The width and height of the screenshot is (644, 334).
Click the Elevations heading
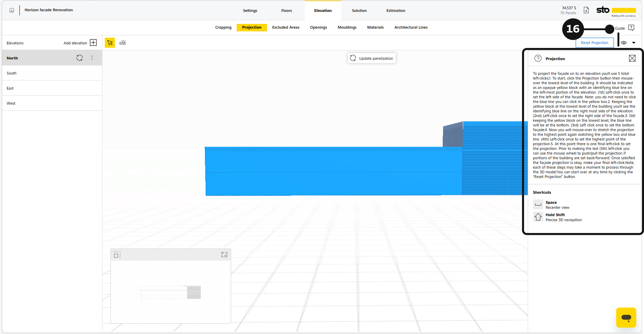coord(15,43)
